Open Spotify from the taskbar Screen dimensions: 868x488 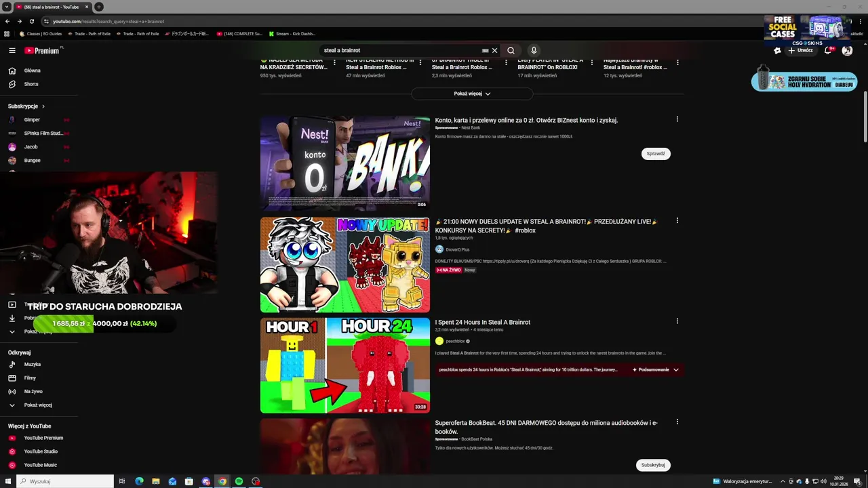tap(239, 481)
